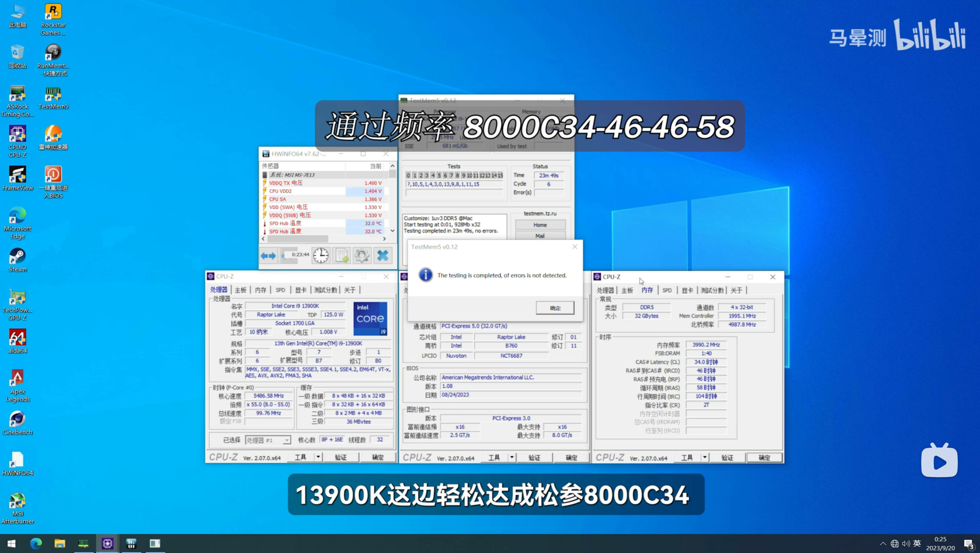980x553 pixels.
Task: Switch to 主板 tab in left CPU-Z window
Action: pos(241,290)
